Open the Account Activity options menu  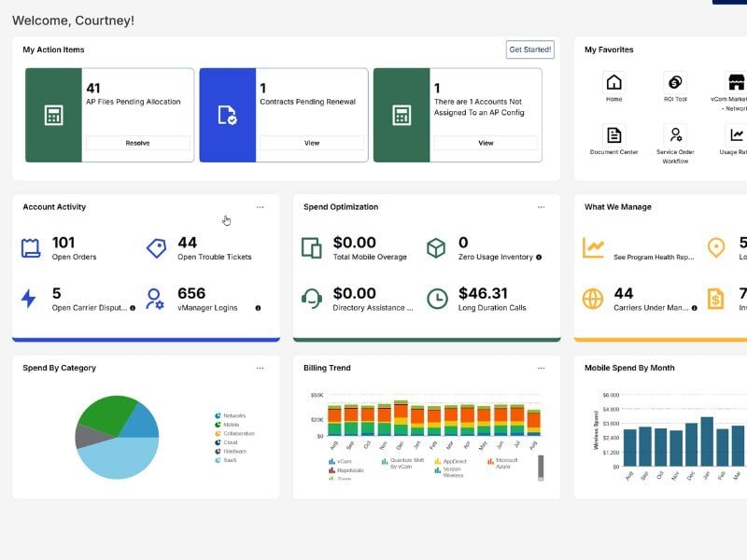261,207
